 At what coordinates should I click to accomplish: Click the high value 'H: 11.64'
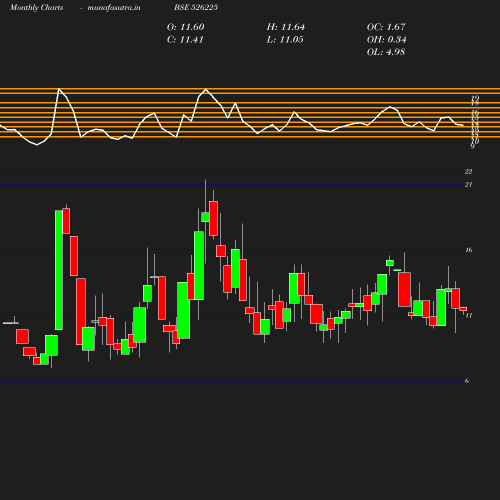[x=286, y=27]
